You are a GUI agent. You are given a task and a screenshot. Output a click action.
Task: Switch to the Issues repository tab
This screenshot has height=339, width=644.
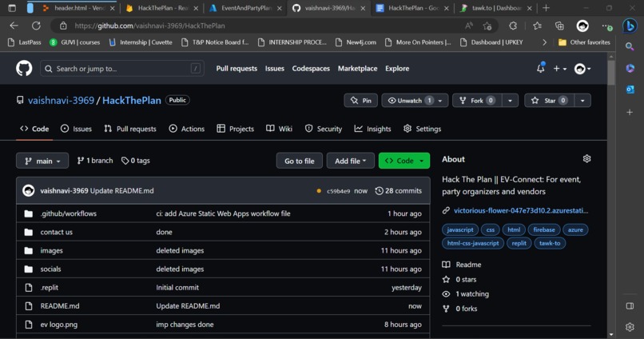click(x=76, y=129)
